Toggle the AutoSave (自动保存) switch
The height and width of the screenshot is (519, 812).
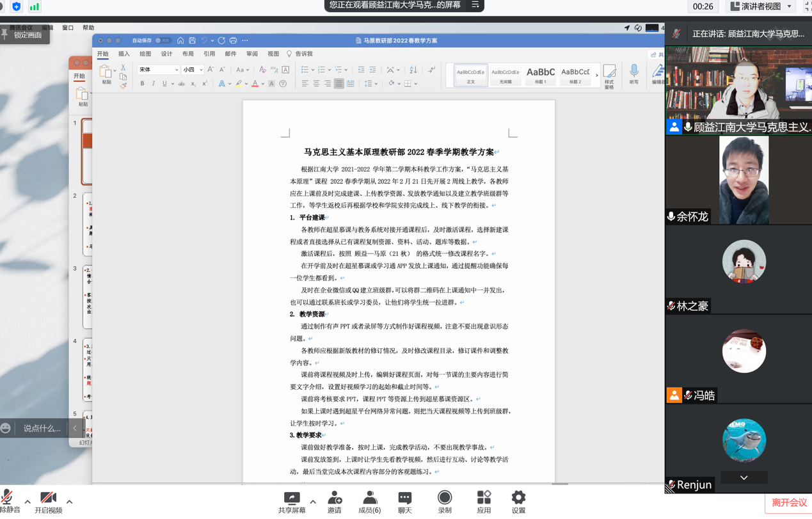(x=163, y=40)
